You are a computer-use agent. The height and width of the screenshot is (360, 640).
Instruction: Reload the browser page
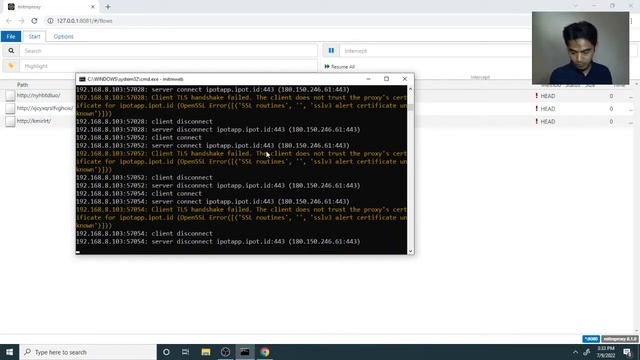click(x=34, y=21)
